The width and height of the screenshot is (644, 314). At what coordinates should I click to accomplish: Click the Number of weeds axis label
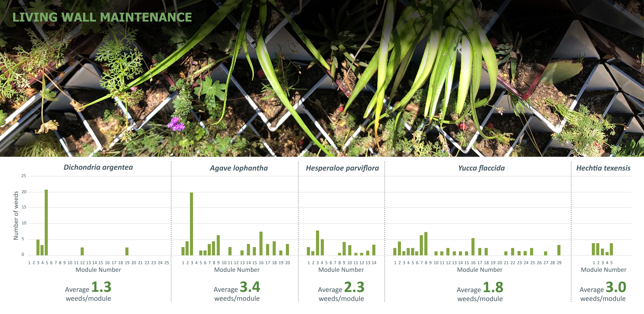coord(16,216)
